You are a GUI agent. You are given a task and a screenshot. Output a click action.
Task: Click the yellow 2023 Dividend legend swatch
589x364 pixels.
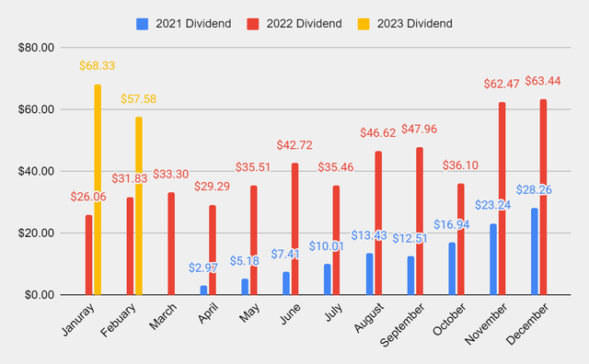coord(364,24)
